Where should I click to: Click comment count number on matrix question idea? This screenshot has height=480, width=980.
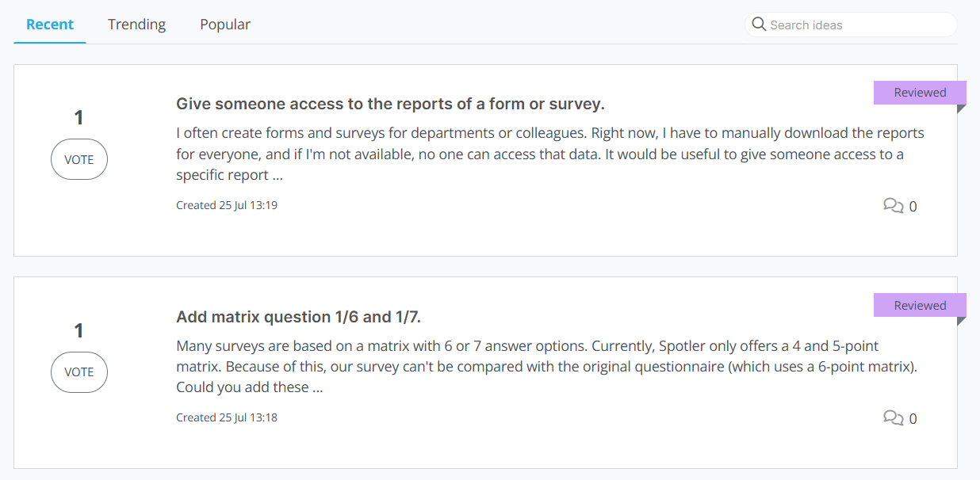[913, 419]
